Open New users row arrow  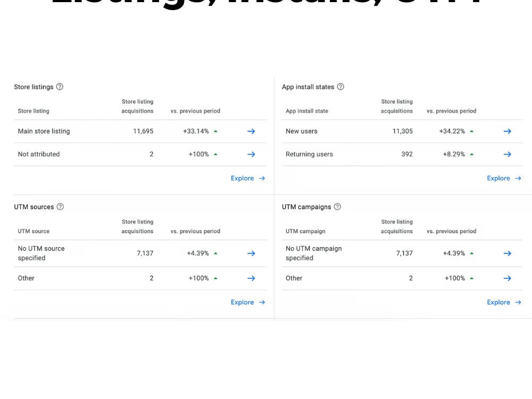pyautogui.click(x=507, y=131)
